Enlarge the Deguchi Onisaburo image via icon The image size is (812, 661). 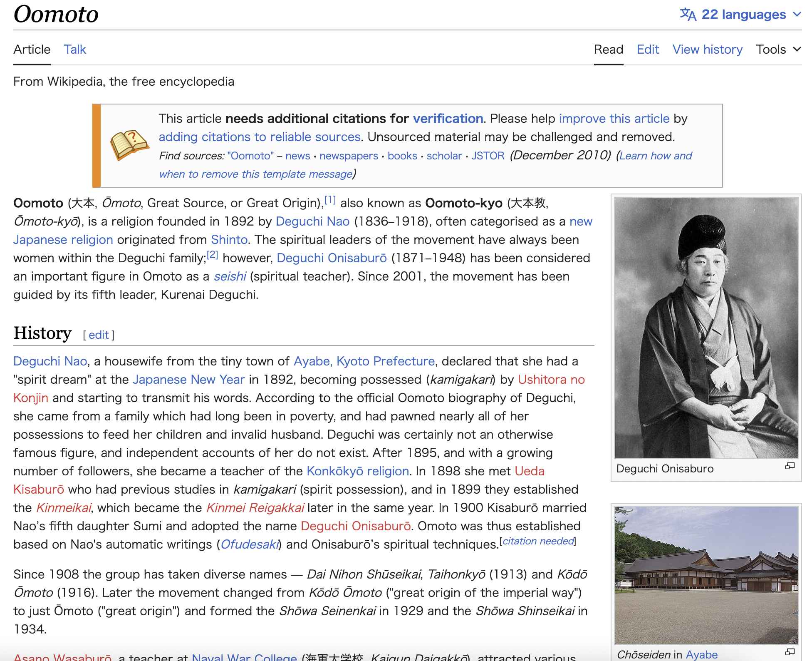[x=790, y=466]
